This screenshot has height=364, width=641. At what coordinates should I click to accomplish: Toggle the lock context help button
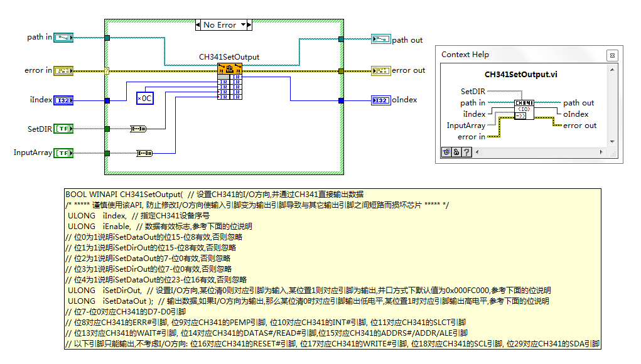[x=456, y=153]
